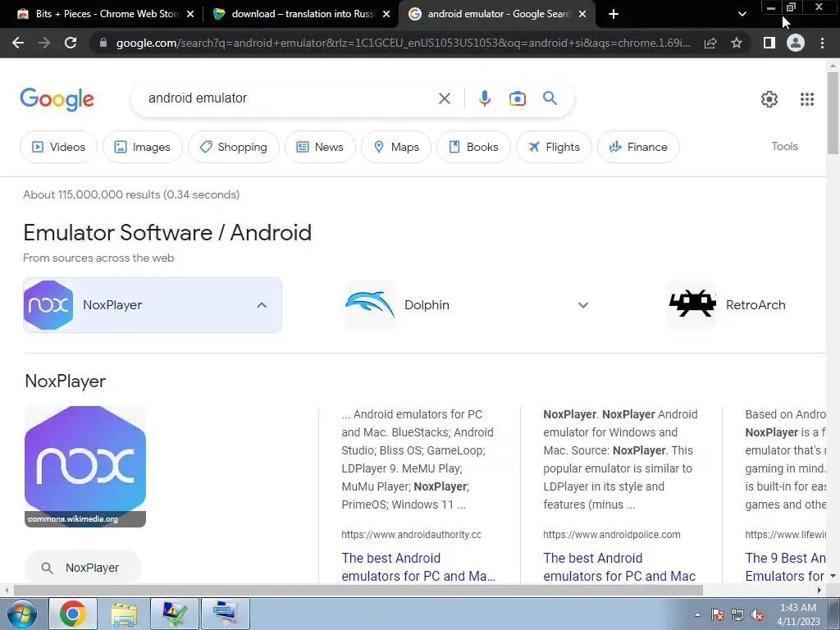Select the RetroArch emulator card

746,305
